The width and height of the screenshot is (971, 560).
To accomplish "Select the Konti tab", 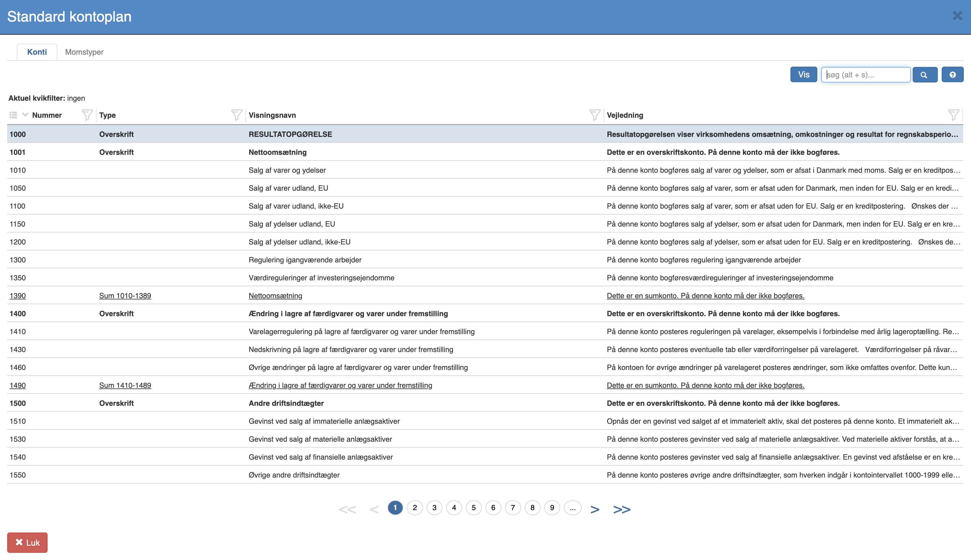I will coord(37,52).
